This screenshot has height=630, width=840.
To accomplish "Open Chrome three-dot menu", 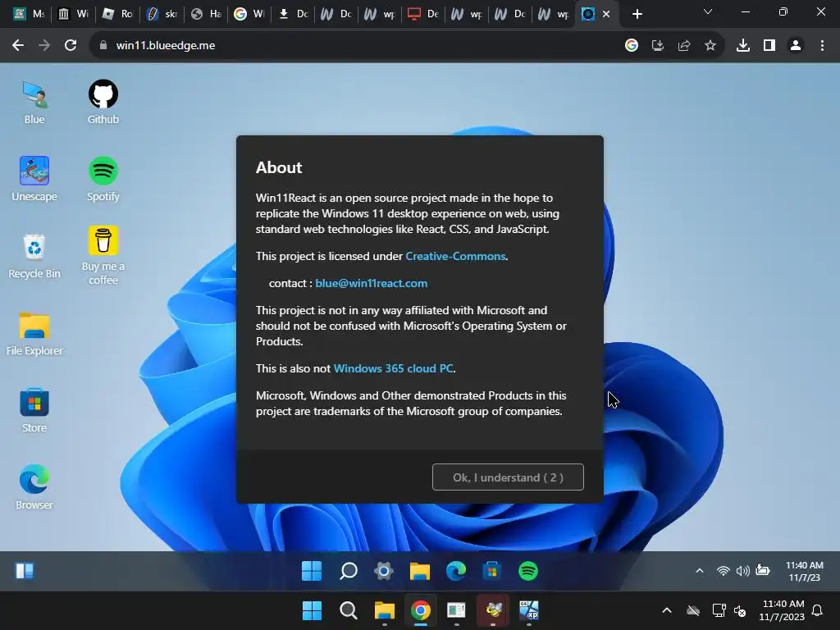I will coord(822,46).
